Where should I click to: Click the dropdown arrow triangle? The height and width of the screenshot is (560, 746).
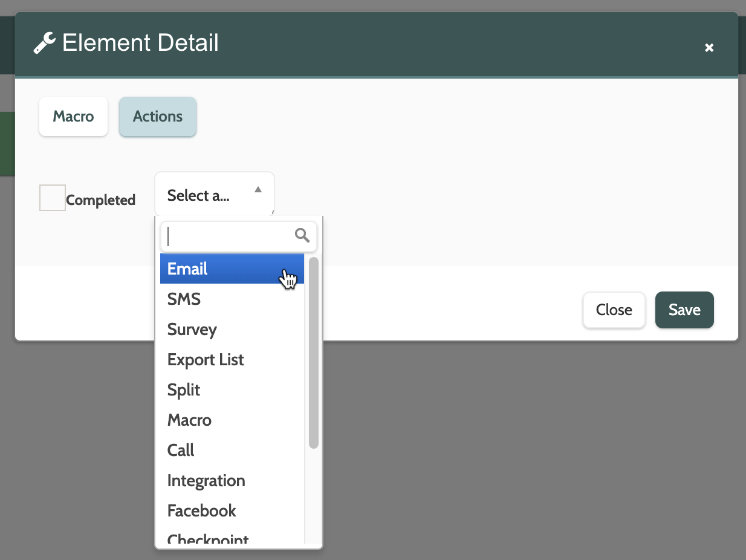[x=258, y=190]
